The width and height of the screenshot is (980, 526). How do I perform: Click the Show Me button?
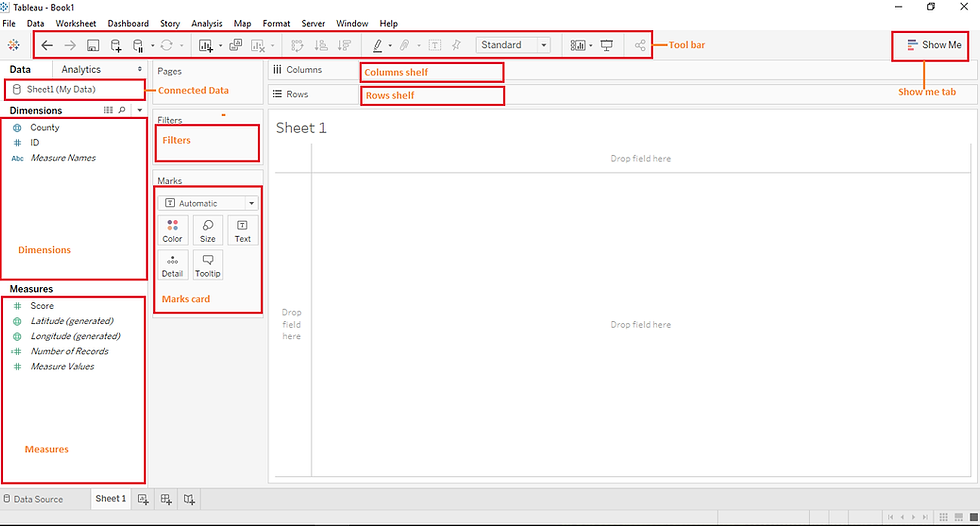[x=934, y=45]
